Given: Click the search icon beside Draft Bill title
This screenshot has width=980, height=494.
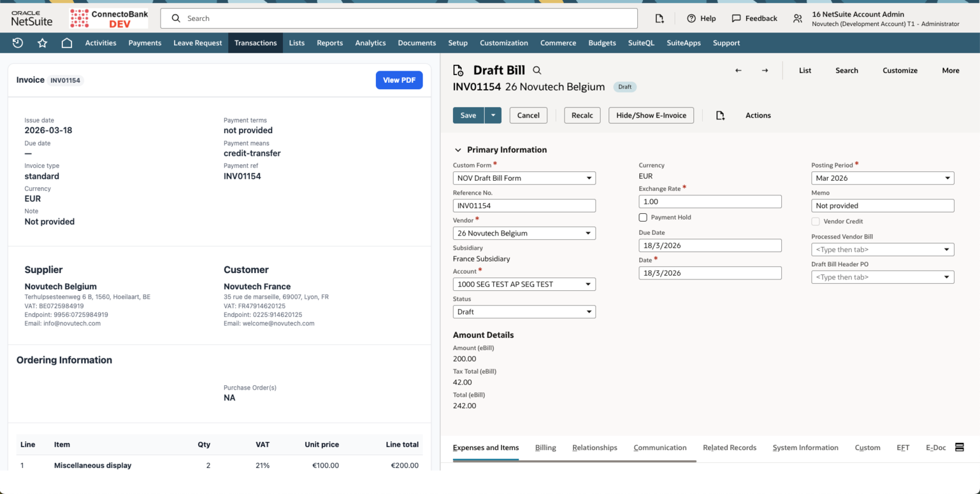Looking at the screenshot, I should tap(536, 70).
